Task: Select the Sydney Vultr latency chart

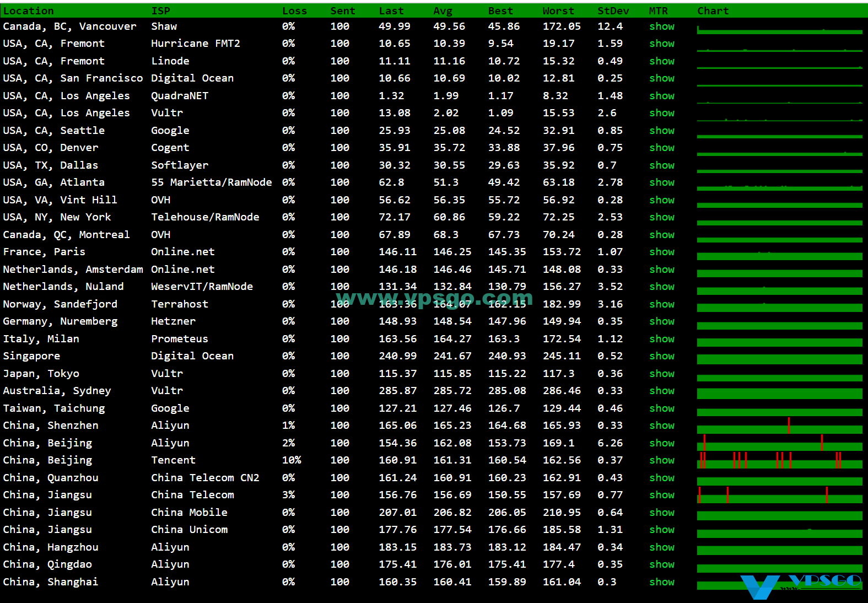Action: (x=780, y=393)
